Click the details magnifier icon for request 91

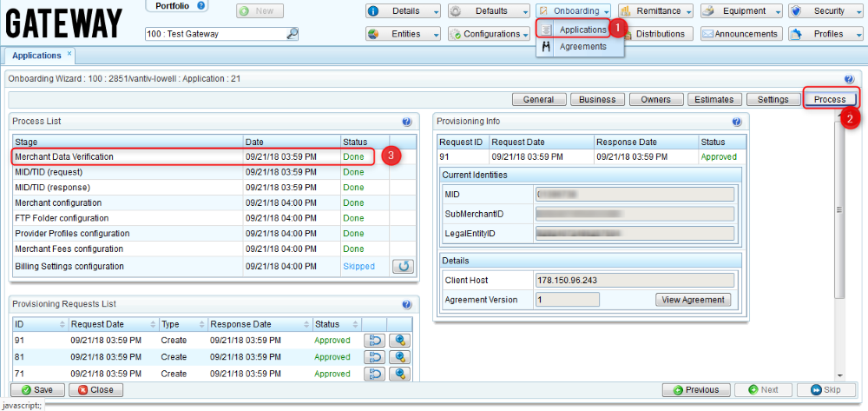[x=400, y=341]
